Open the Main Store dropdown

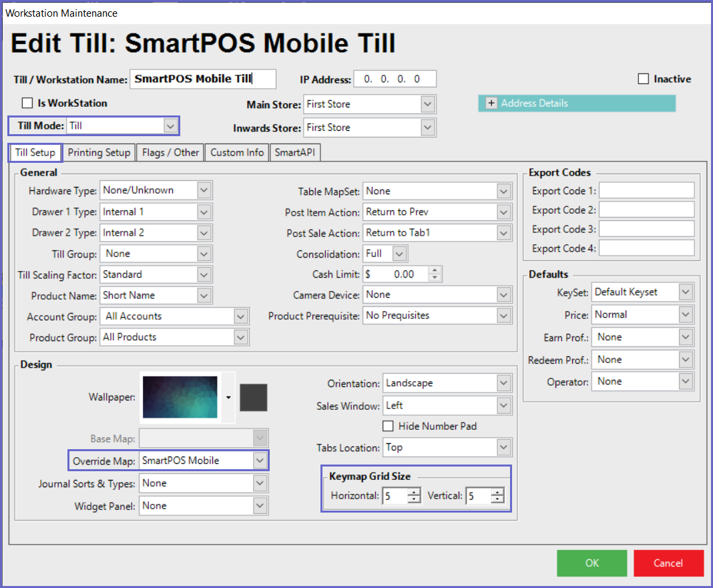427,104
